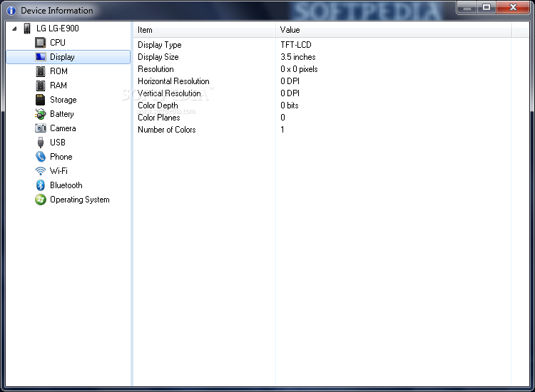The width and height of the screenshot is (535, 392).
Task: Select the Display Size row
Action: click(322, 57)
